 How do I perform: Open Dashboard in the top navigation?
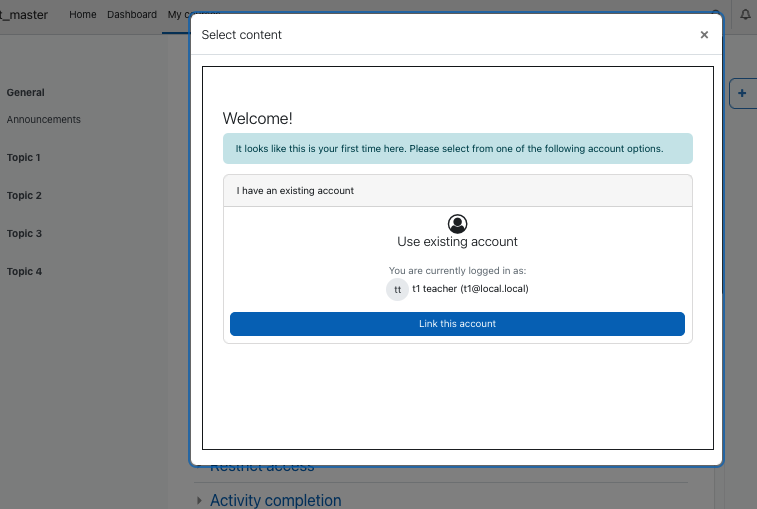[132, 14]
